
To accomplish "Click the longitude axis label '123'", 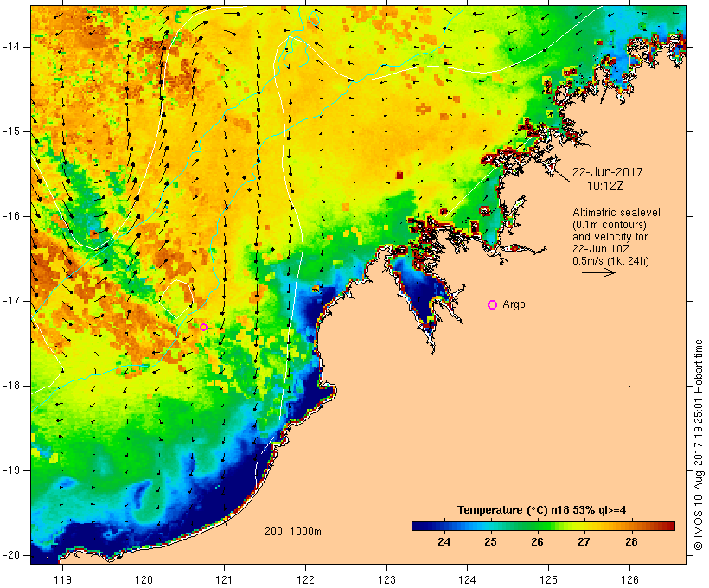I will pyautogui.click(x=386, y=579).
